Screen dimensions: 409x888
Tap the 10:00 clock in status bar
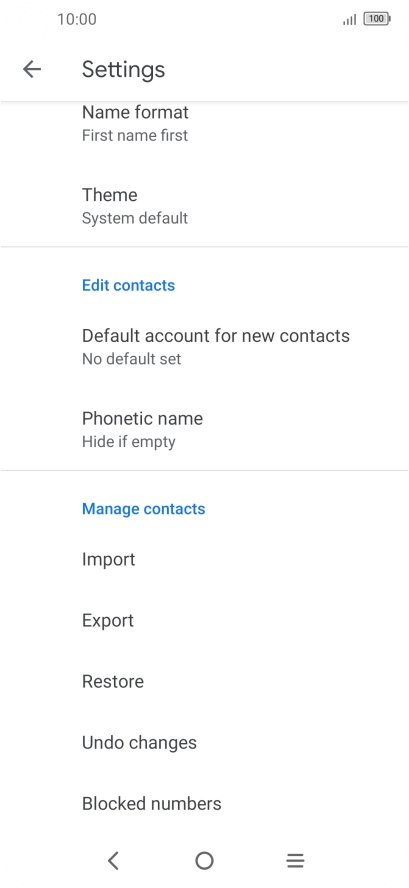tap(77, 19)
